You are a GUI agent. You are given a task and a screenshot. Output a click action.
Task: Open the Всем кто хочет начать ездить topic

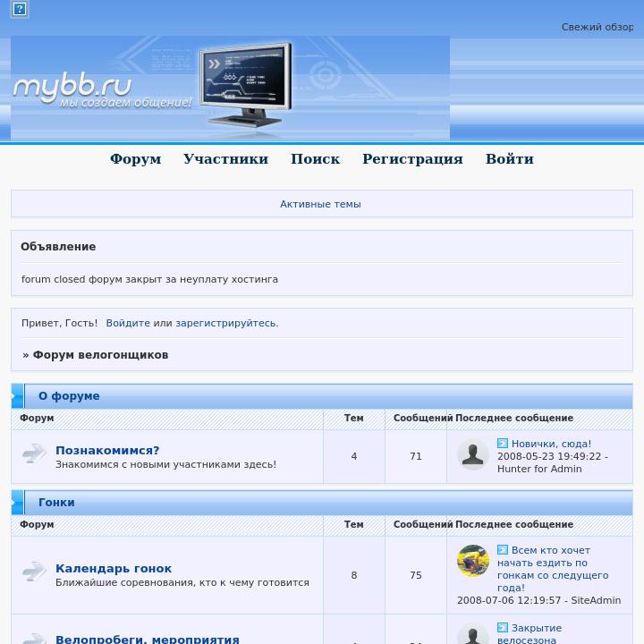point(553,569)
